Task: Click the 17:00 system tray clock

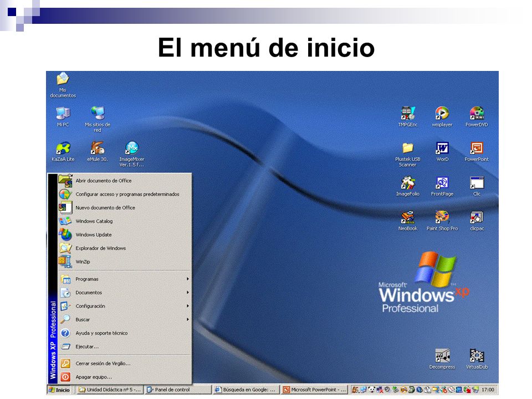Action: tap(488, 390)
